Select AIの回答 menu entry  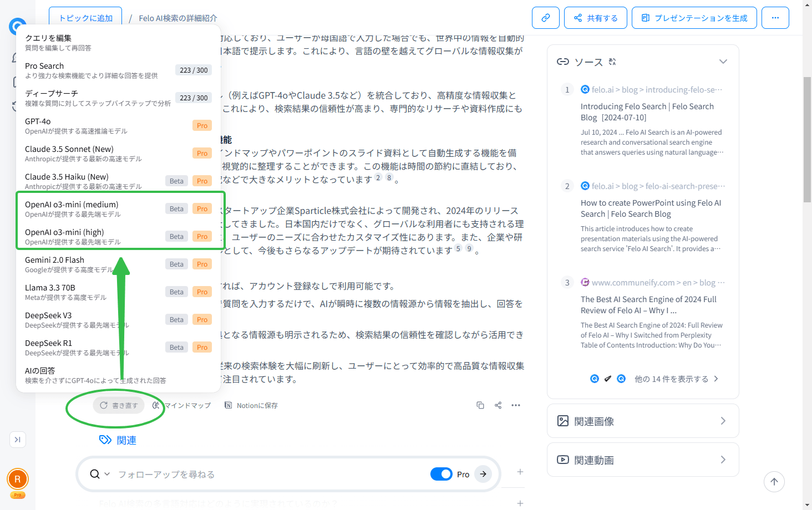coord(118,375)
